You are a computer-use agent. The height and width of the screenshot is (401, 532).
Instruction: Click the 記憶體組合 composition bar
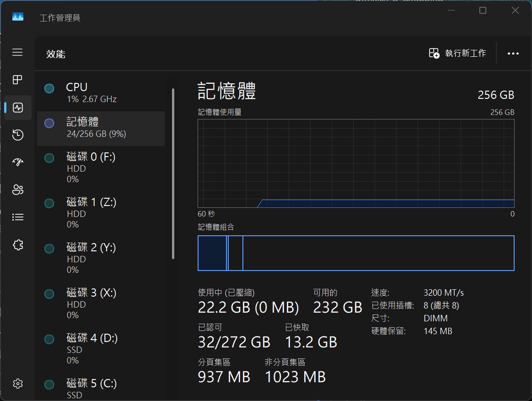click(x=356, y=253)
